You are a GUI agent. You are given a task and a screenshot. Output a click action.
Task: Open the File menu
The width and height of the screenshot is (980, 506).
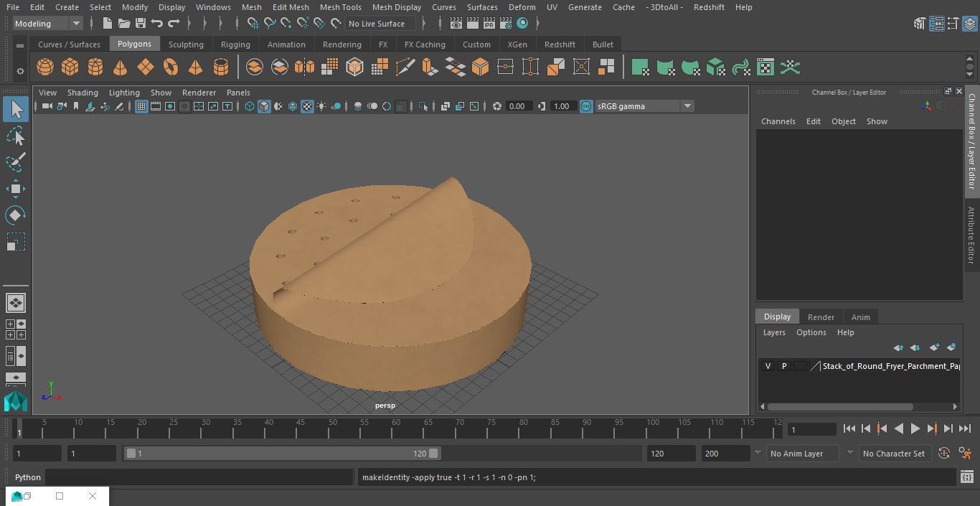coord(13,7)
